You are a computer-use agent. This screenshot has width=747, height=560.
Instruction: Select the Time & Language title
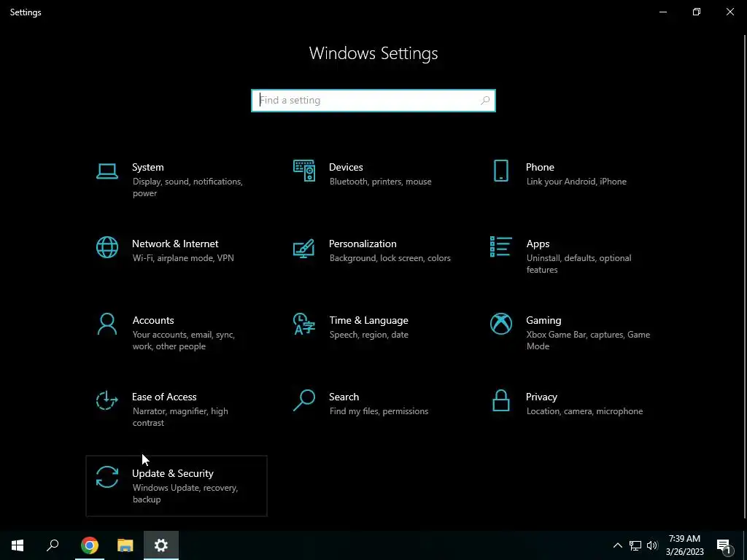[368, 321]
